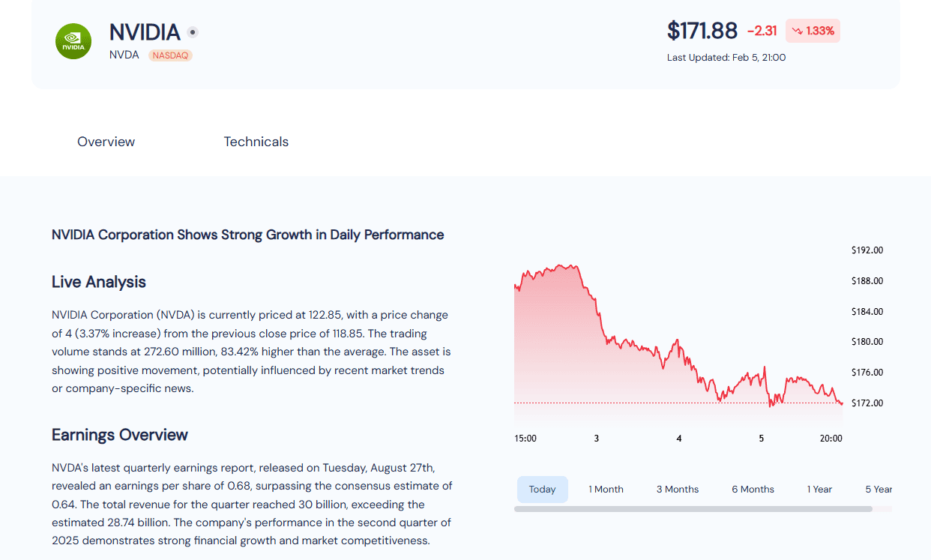Click the NASDAQ exchange badge
Screen dimensions: 931x560
pyautogui.click(x=170, y=55)
